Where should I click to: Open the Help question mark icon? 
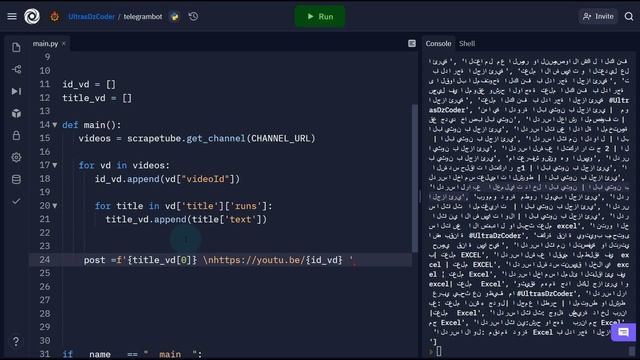16,342
